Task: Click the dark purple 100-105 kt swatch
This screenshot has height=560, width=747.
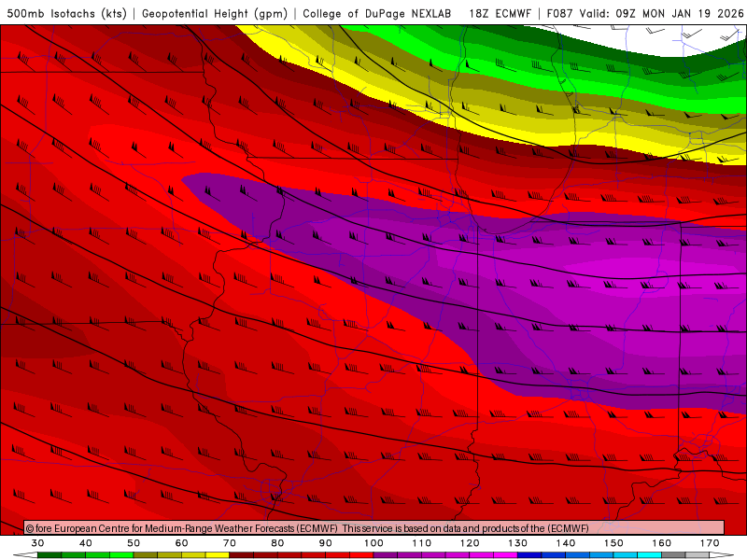Action: point(386,555)
